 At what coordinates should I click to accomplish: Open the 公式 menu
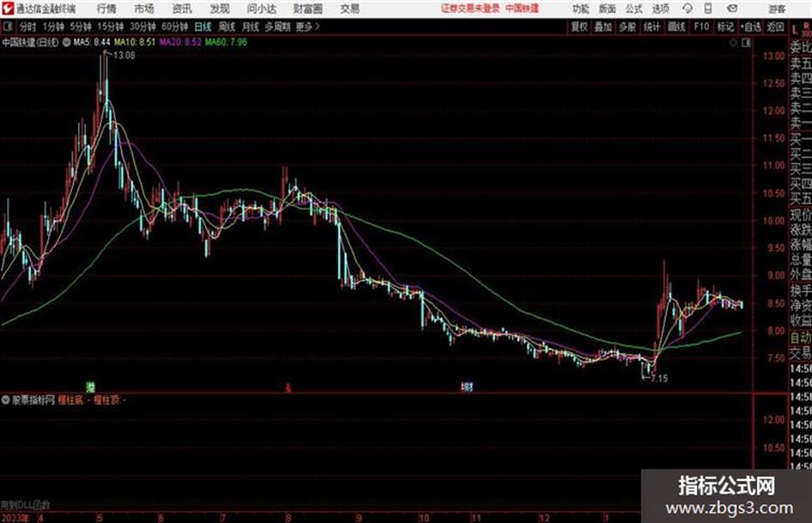pos(633,9)
